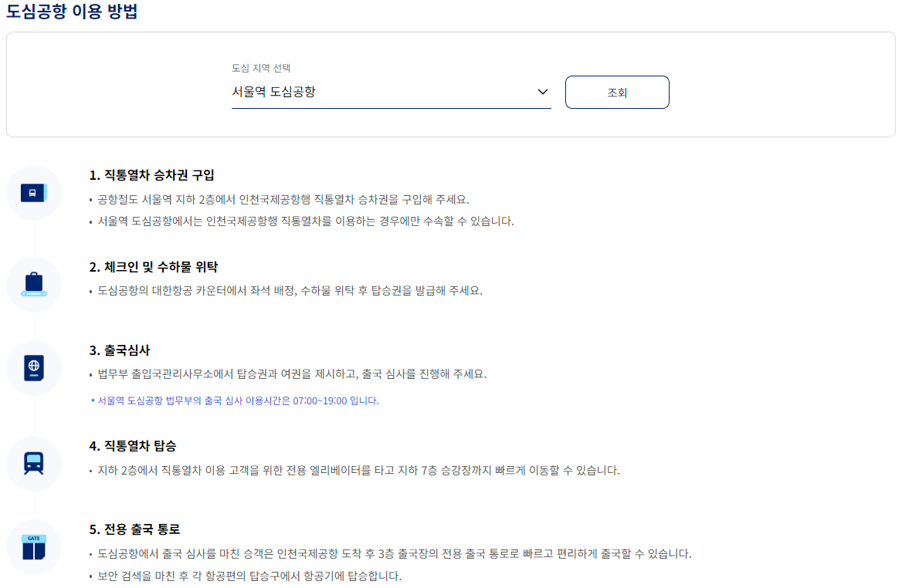Viewport: 902px width, 588px height.
Task: Click the train icon beside 직통열차 탑승
Action: pos(34,464)
